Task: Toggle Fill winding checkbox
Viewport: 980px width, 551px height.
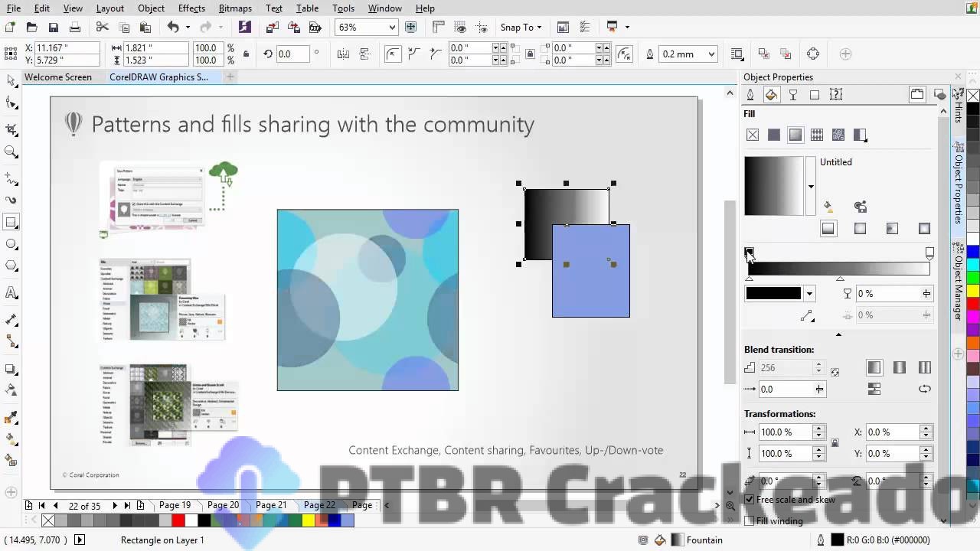Action: pyautogui.click(x=750, y=521)
